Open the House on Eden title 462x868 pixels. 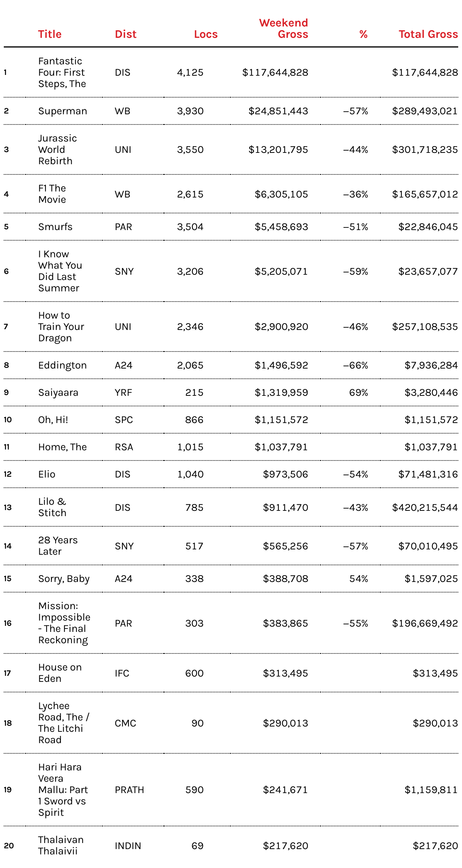[x=60, y=673]
